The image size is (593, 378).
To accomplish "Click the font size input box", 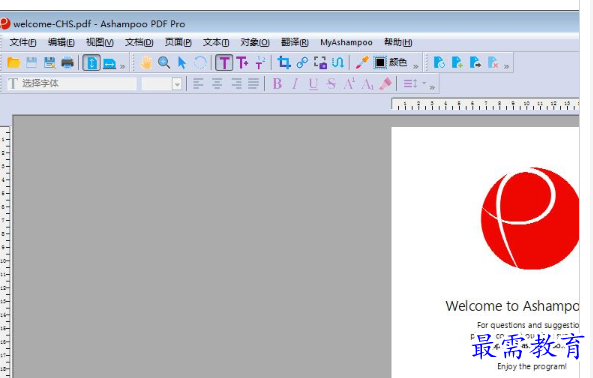I will pyautogui.click(x=157, y=84).
